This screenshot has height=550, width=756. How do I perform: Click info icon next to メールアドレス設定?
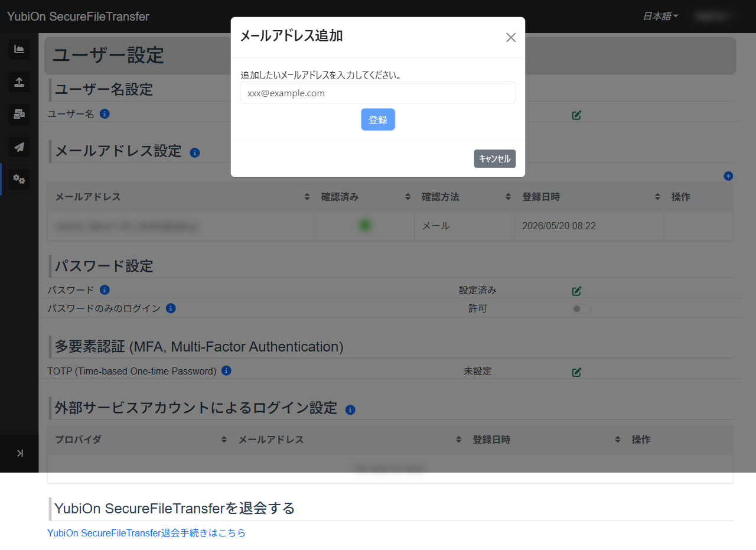point(195,152)
